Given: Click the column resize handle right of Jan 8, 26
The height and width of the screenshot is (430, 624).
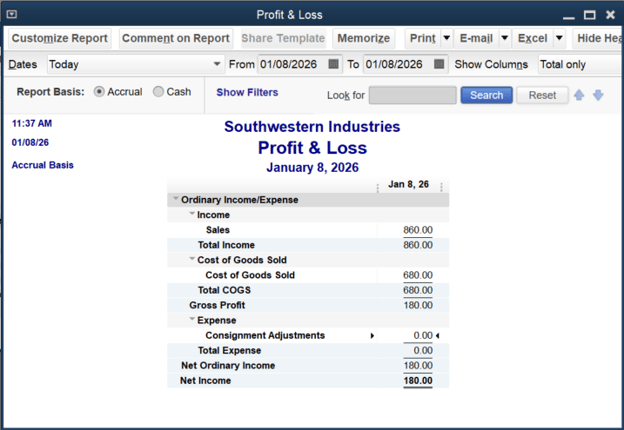Looking at the screenshot, I should click(x=441, y=187).
